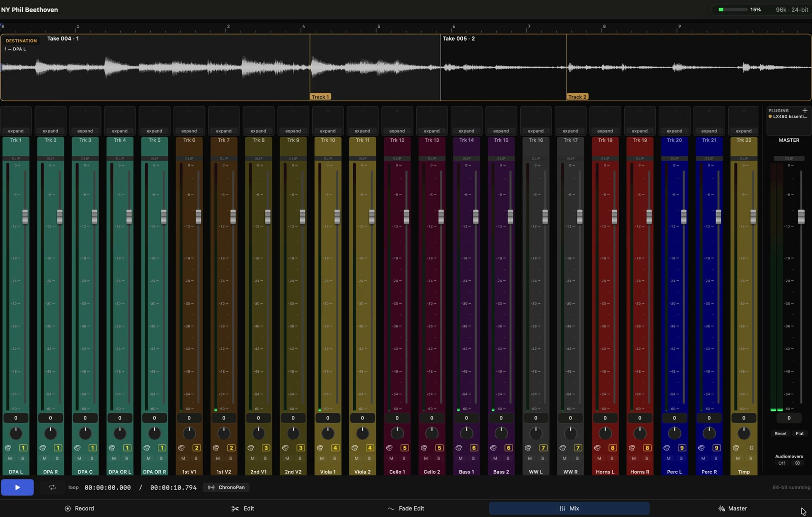Switch to the Edit tab
812x517 pixels.
pos(243,508)
